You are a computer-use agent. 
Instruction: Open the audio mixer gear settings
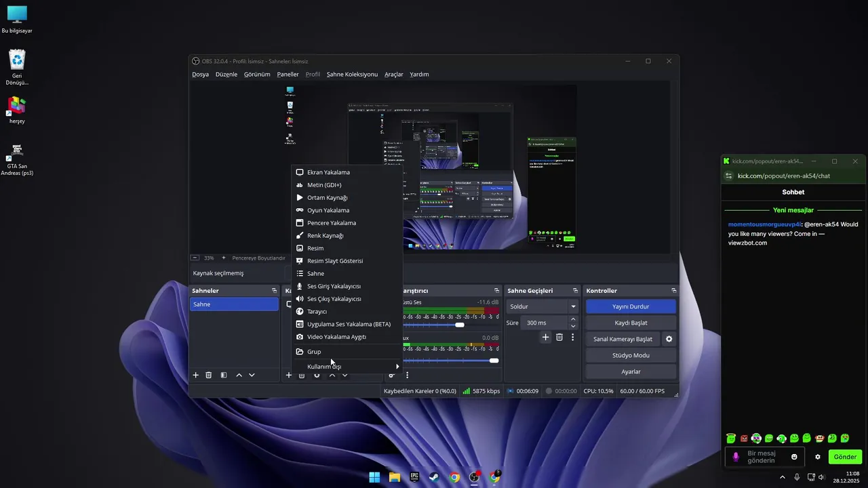point(392,375)
